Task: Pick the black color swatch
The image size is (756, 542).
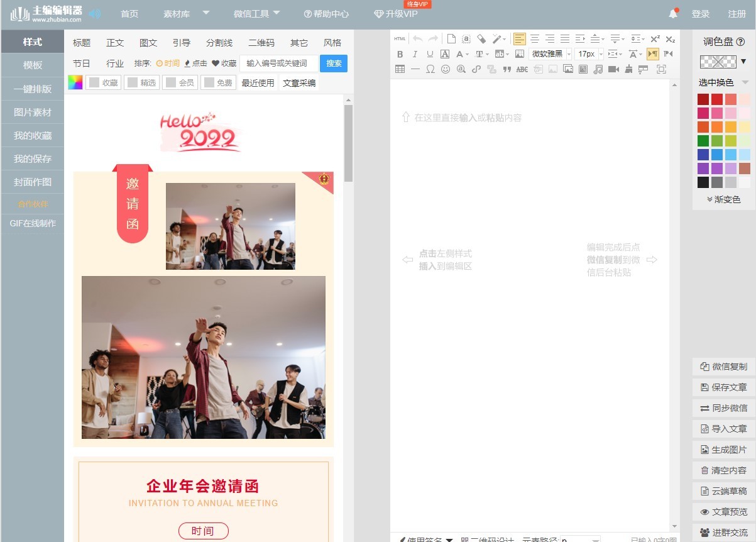Action: (703, 182)
